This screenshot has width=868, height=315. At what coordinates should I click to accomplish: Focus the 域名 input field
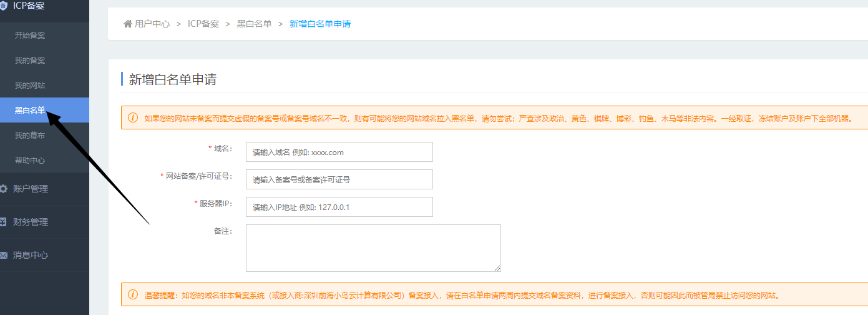tap(339, 152)
